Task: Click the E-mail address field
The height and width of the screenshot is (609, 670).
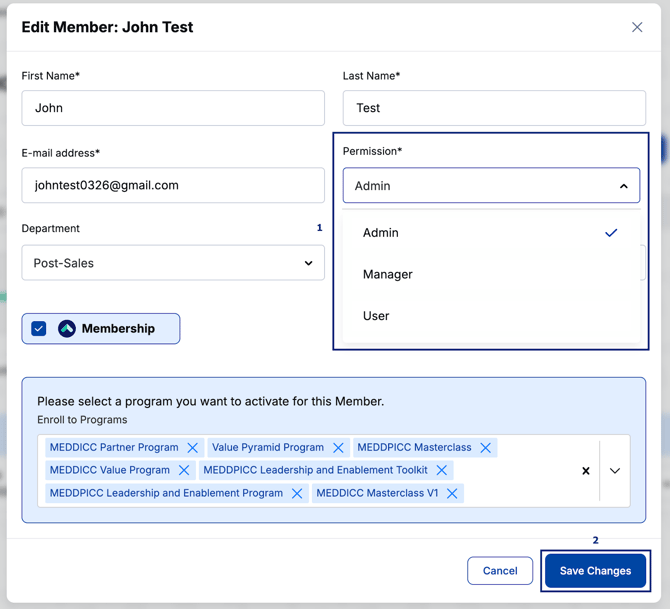Action: pyautogui.click(x=173, y=185)
